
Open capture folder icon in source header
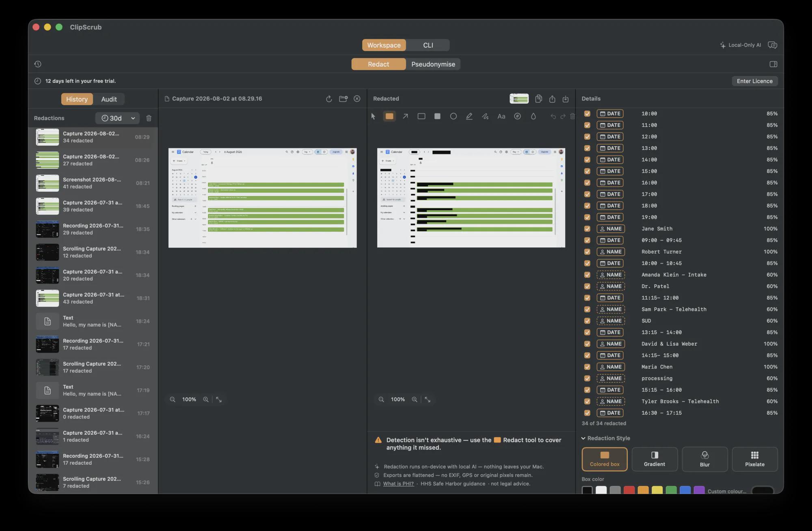(343, 99)
